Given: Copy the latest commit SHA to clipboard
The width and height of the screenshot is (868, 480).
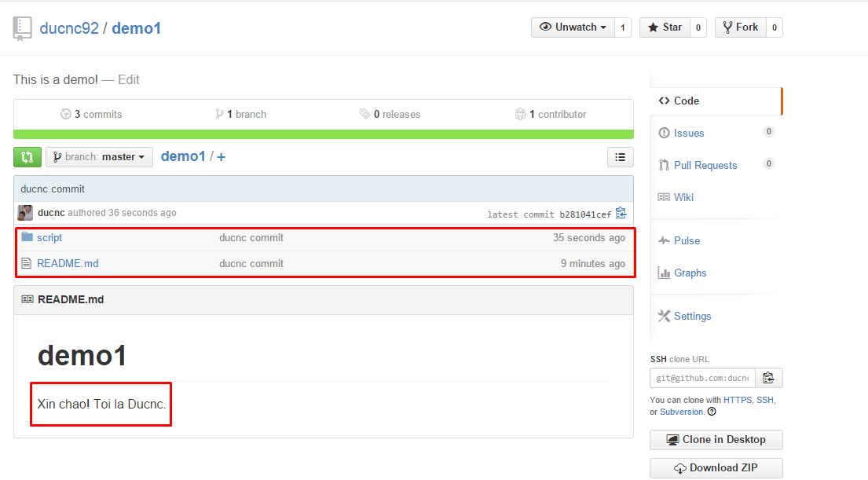Looking at the screenshot, I should [x=621, y=213].
